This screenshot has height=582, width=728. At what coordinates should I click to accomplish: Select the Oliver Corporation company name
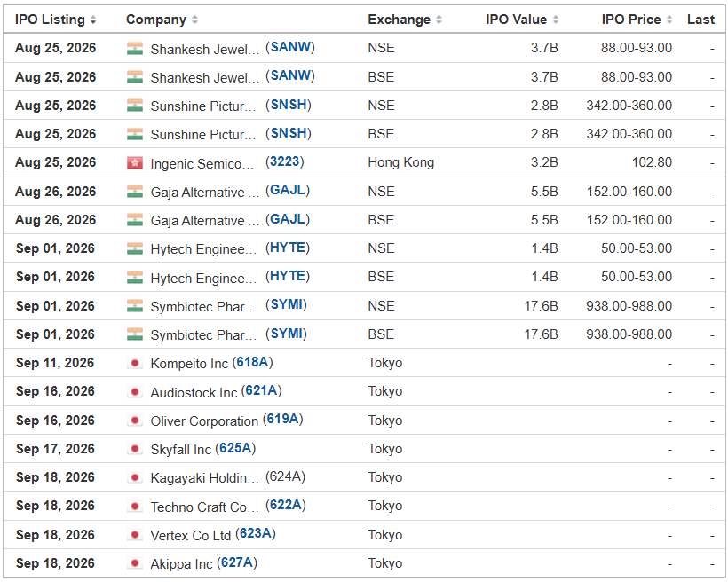(x=204, y=421)
